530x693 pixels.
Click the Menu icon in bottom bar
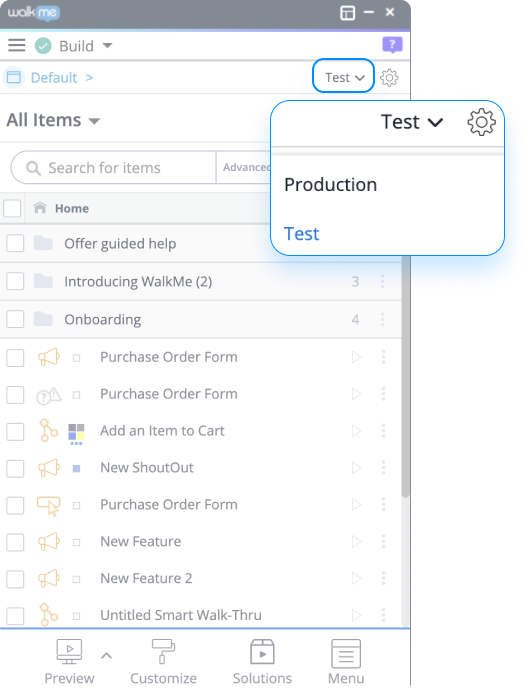click(x=346, y=653)
